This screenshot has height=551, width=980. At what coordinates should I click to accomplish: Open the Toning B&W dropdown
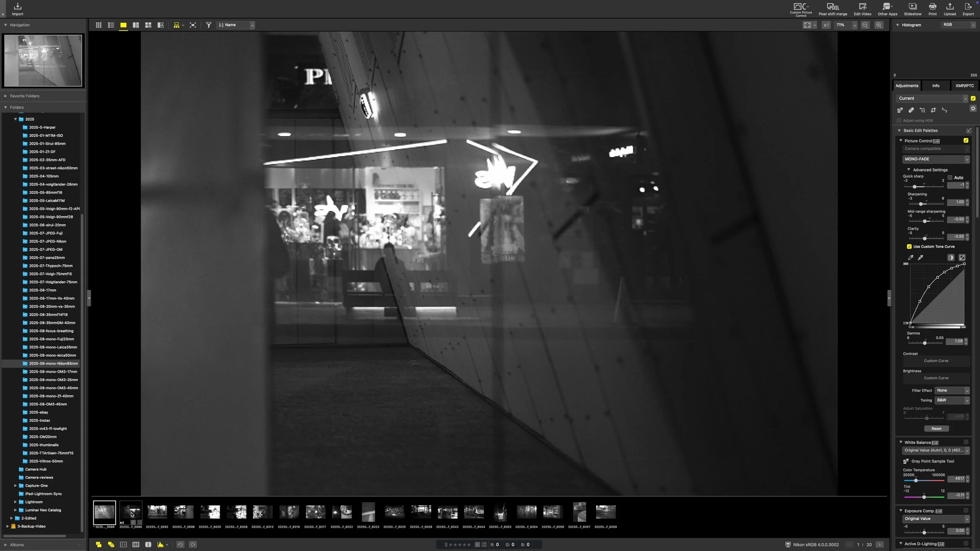(x=952, y=400)
